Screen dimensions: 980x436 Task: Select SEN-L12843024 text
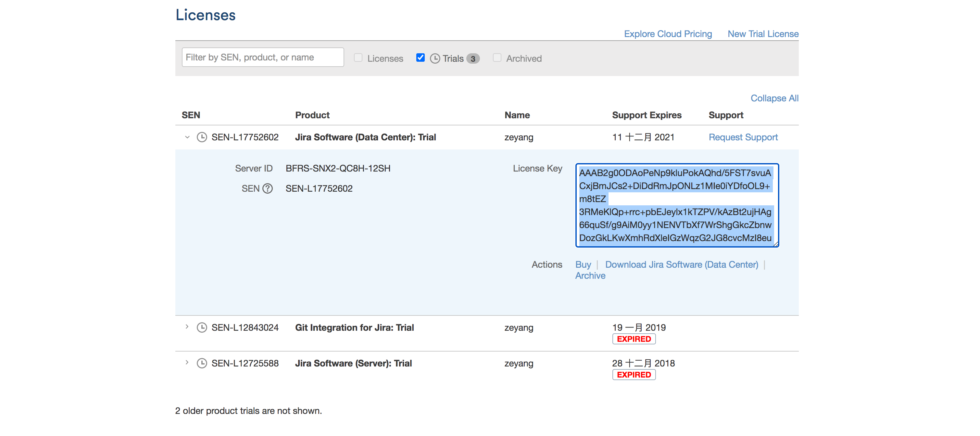245,327
